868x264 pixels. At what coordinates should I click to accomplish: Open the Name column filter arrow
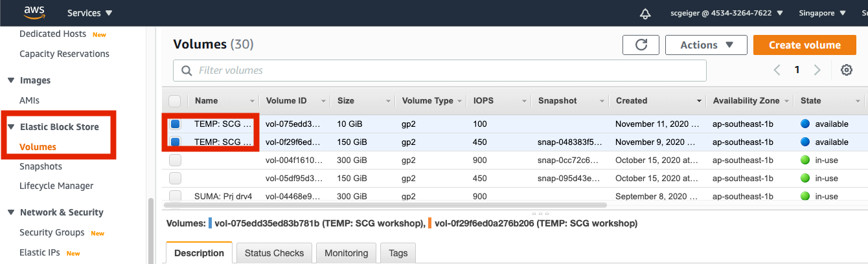[253, 101]
